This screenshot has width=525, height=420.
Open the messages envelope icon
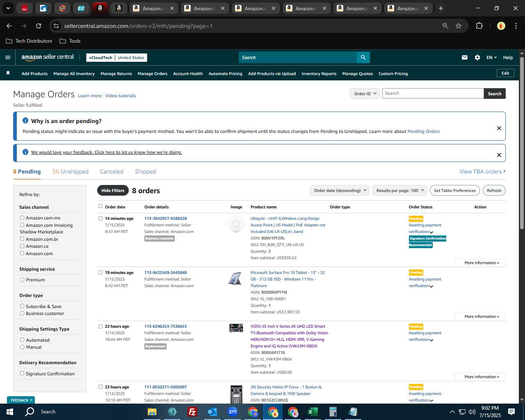coord(465,57)
